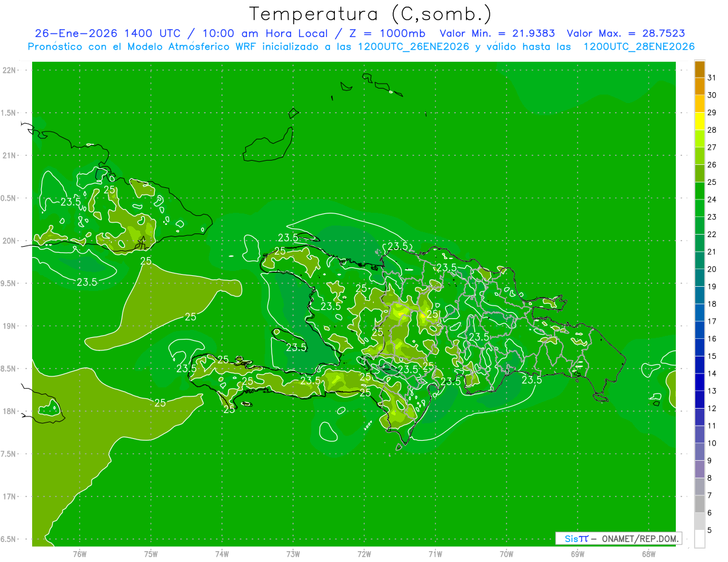Click the 75W longitude axis label
The width and height of the screenshot is (728, 562).
(x=151, y=554)
